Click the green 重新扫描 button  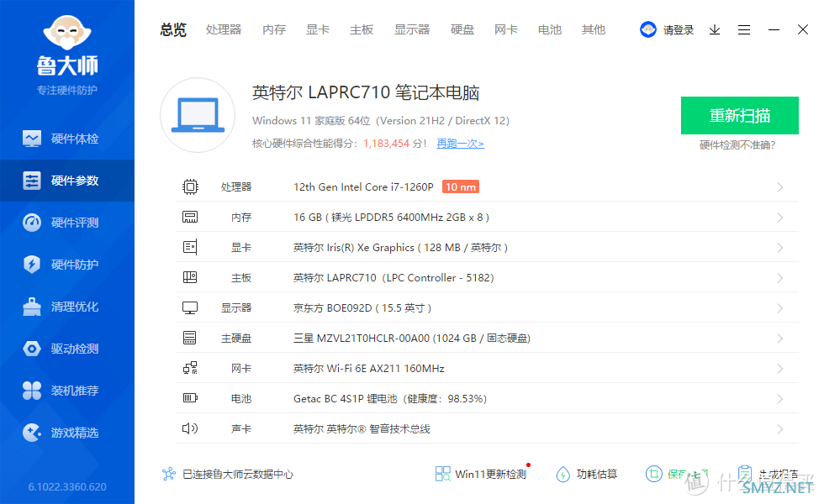[x=740, y=116]
